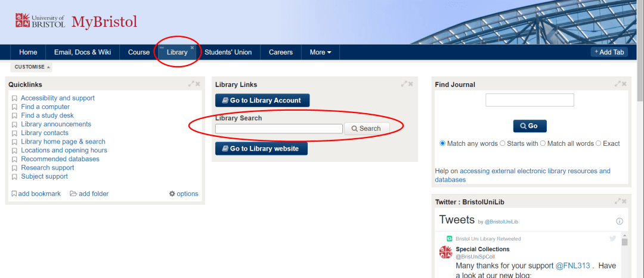Open Find a study desk link
Screen dimensions: 644x278
(x=48, y=115)
